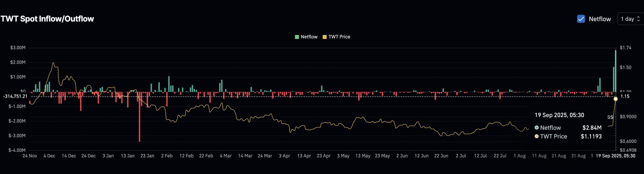Open the 1 day interval dropdown
Image resolution: width=644 pixels, height=174 pixels.
pyautogui.click(x=630, y=19)
